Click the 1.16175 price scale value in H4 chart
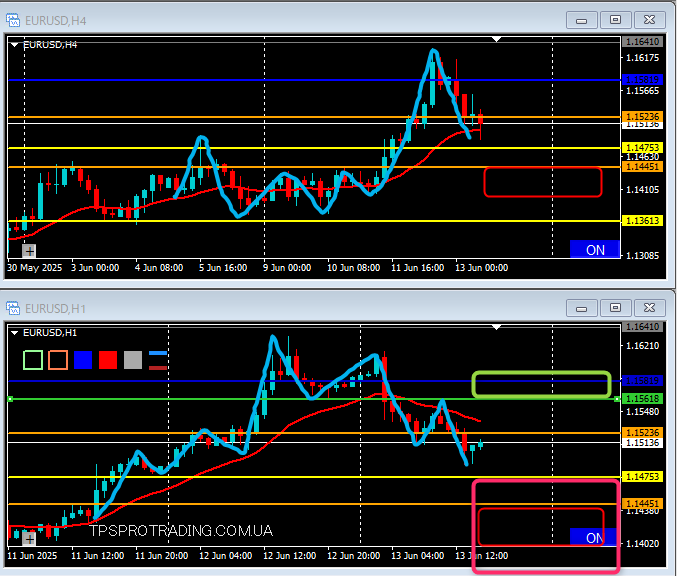 pyautogui.click(x=642, y=58)
